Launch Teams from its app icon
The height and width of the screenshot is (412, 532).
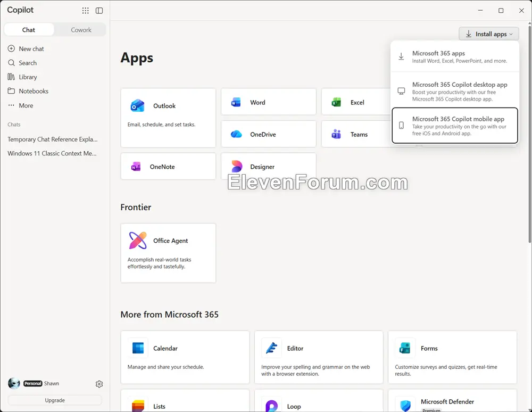[336, 134]
